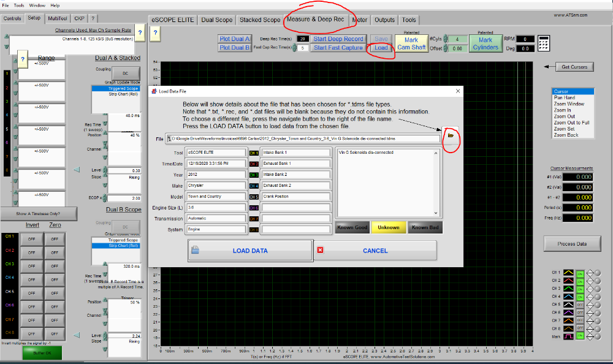The image size is (613, 364).
Task: Open the File menu
Action: (6, 6)
